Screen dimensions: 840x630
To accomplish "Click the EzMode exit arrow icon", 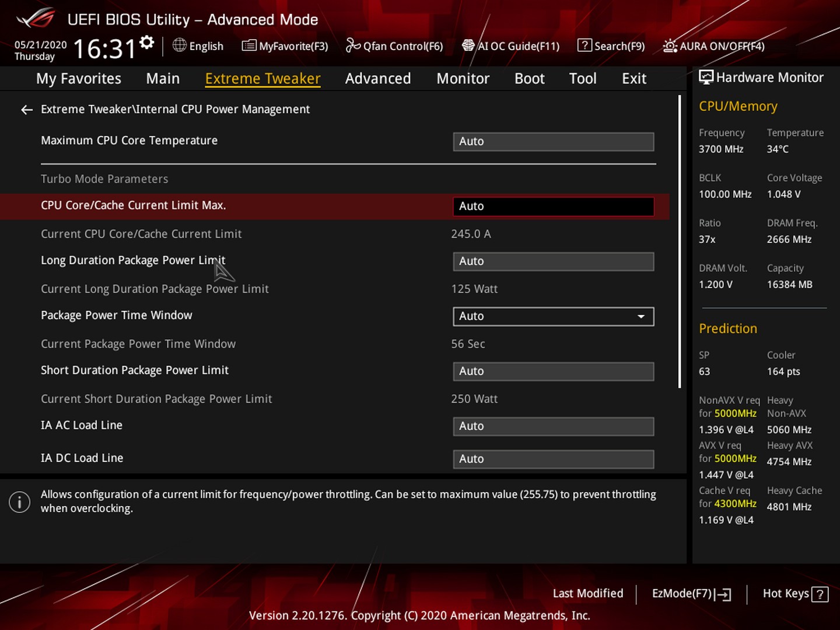I will coord(723,594).
